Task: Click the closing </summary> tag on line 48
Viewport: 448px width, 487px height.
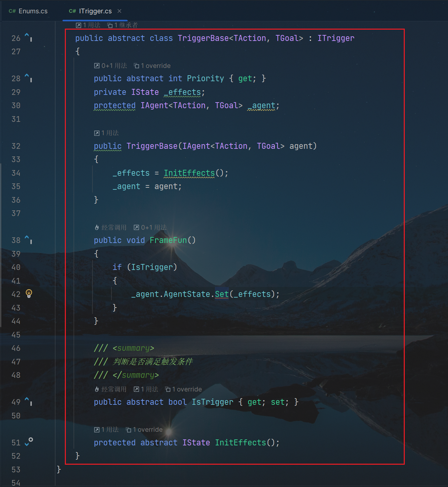Action: click(x=136, y=375)
